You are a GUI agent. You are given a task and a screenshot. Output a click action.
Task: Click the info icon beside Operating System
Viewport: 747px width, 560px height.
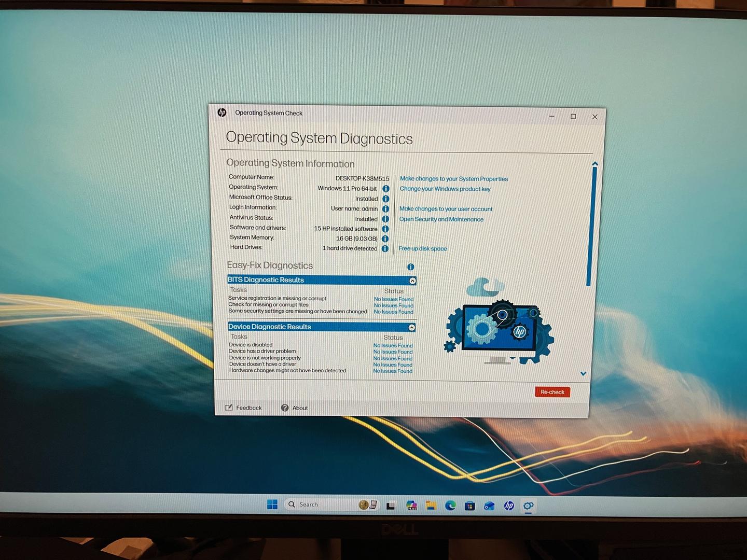(x=385, y=189)
